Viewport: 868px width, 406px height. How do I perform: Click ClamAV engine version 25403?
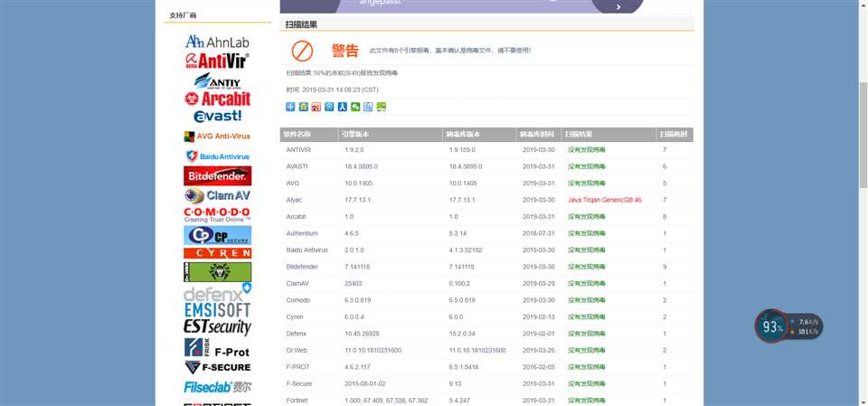click(354, 284)
